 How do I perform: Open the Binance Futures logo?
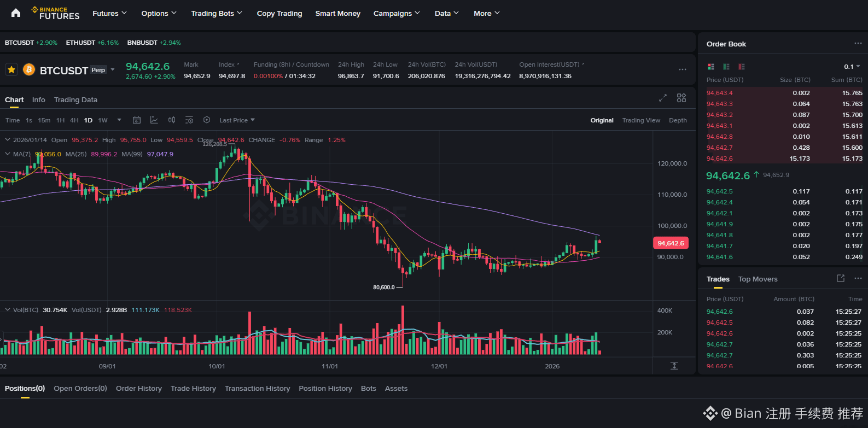tap(55, 13)
